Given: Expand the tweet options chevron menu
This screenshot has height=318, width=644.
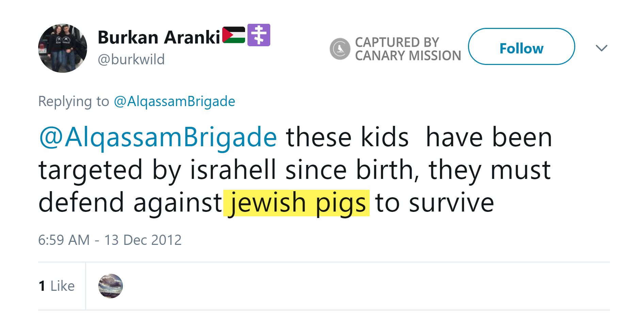Looking at the screenshot, I should (x=601, y=48).
